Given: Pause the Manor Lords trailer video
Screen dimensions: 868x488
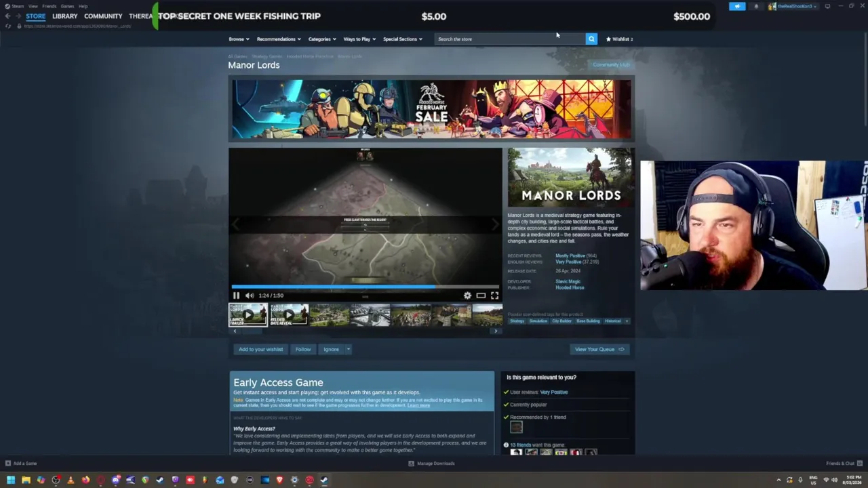Looking at the screenshot, I should (x=236, y=296).
